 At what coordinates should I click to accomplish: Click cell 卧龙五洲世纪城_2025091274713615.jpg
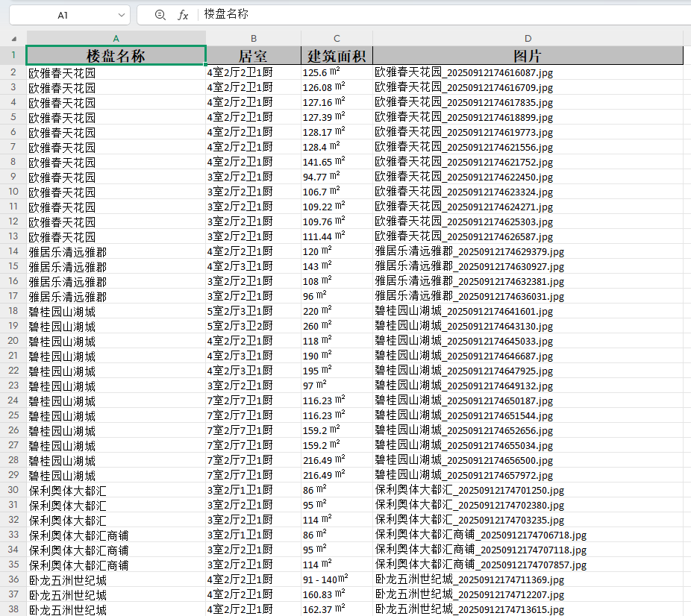[x=528, y=609]
